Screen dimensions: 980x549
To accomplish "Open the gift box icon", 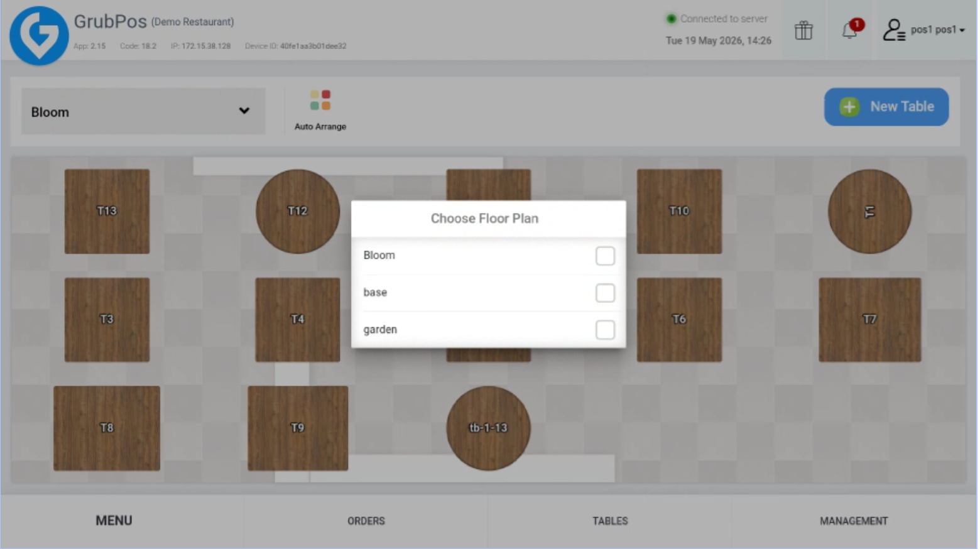I will click(x=805, y=30).
